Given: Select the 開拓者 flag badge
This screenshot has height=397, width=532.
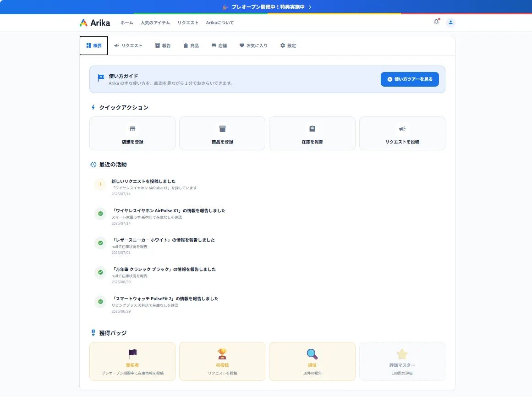Looking at the screenshot, I should [x=132, y=361].
